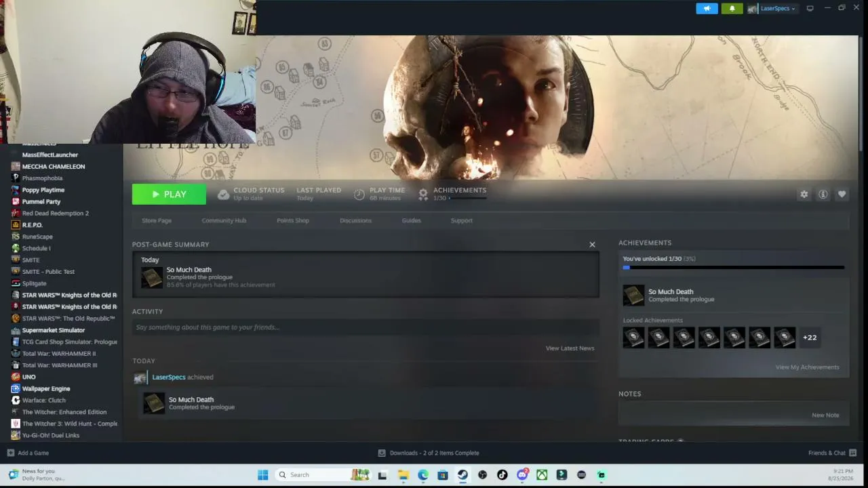
Task: Click the green PLAY button
Action: 169,195
